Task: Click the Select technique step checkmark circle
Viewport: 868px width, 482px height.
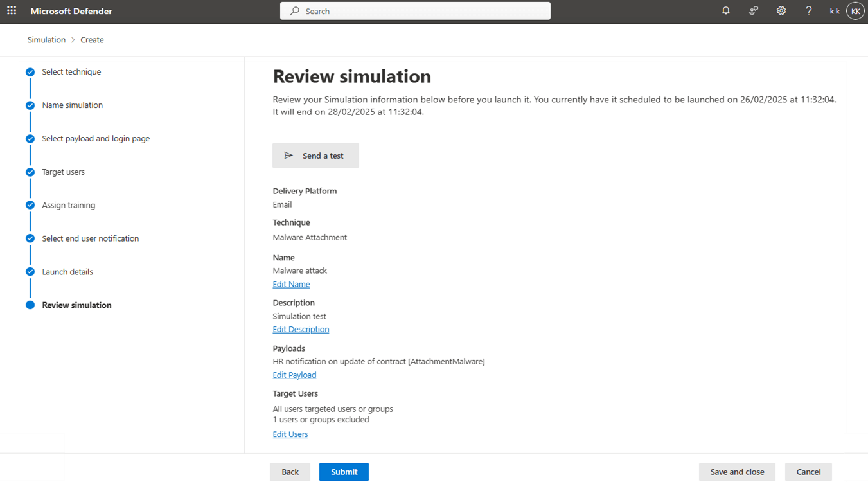Action: tap(30, 72)
